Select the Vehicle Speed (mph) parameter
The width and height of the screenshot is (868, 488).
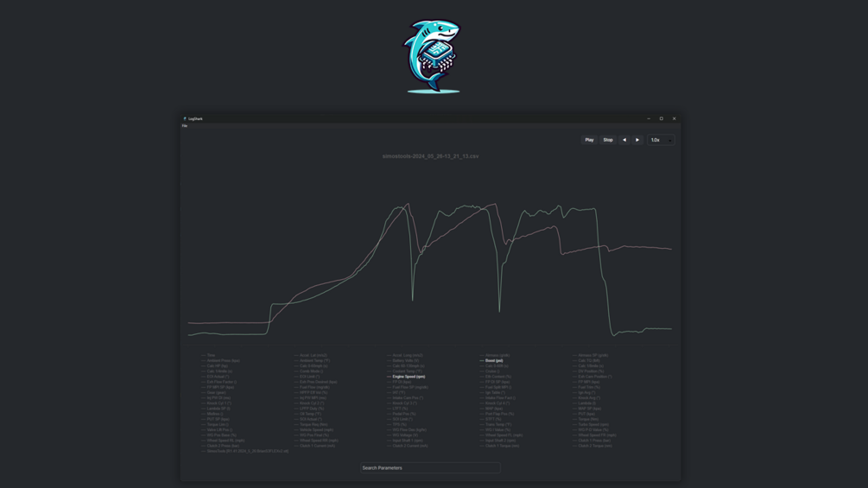[x=314, y=430]
